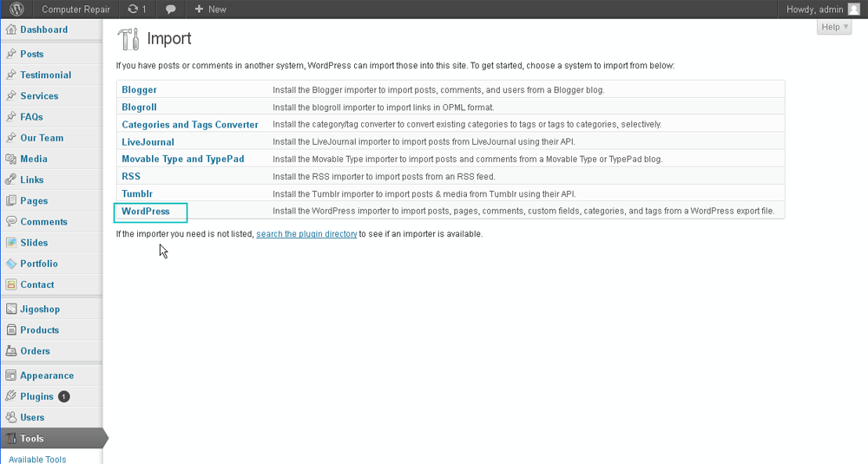
Task: Click the WordPress logo icon in admin bar
Action: pos(16,9)
